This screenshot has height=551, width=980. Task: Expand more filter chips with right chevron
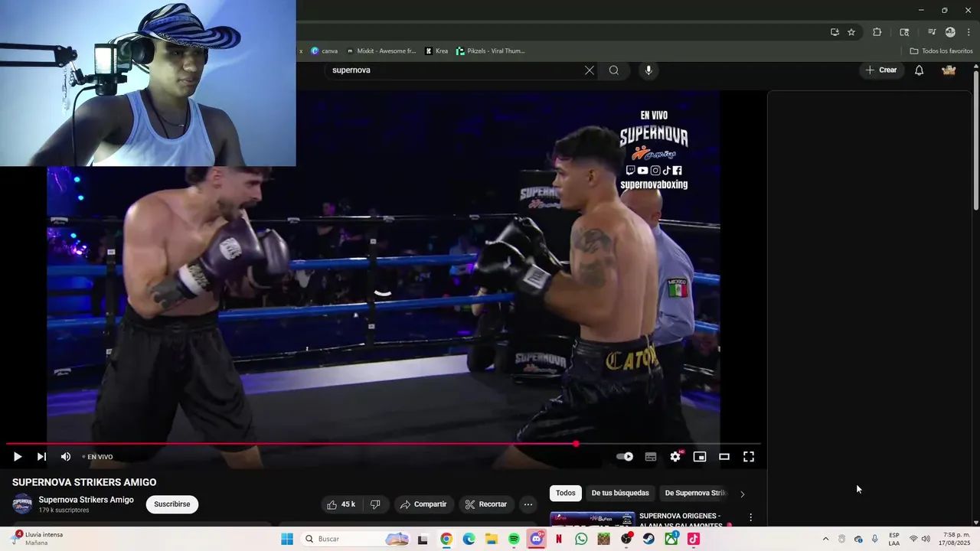pos(742,494)
